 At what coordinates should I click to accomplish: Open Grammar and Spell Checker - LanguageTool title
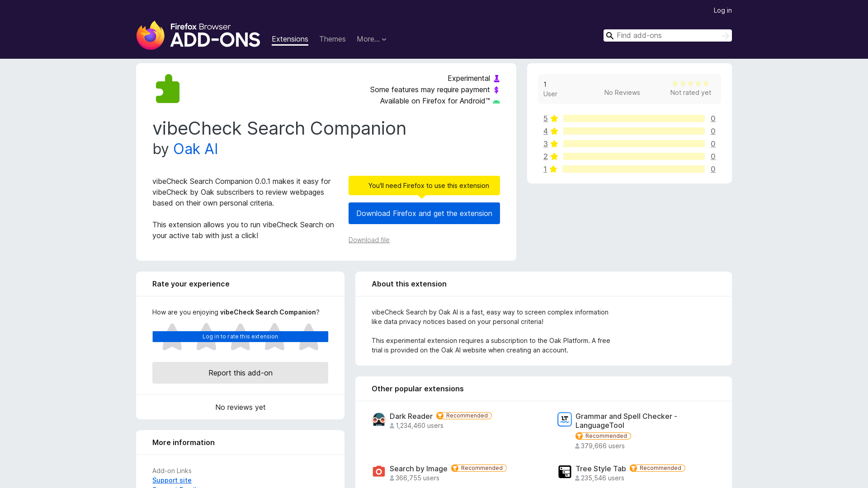coord(626,421)
